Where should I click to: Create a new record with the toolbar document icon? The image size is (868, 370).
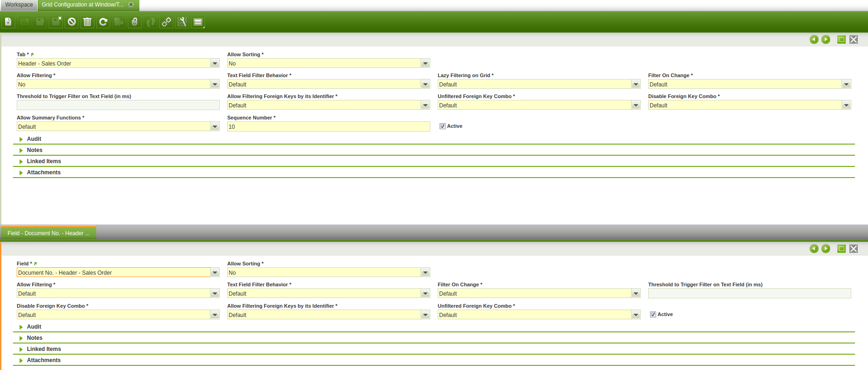coord(8,22)
